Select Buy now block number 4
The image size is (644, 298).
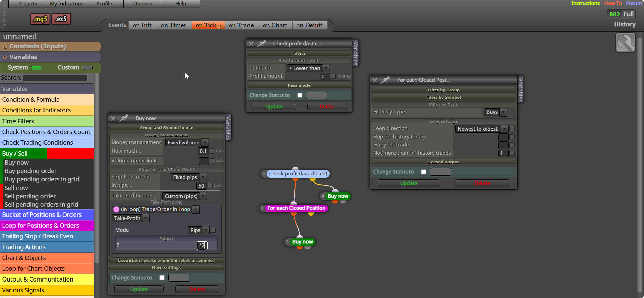338,196
